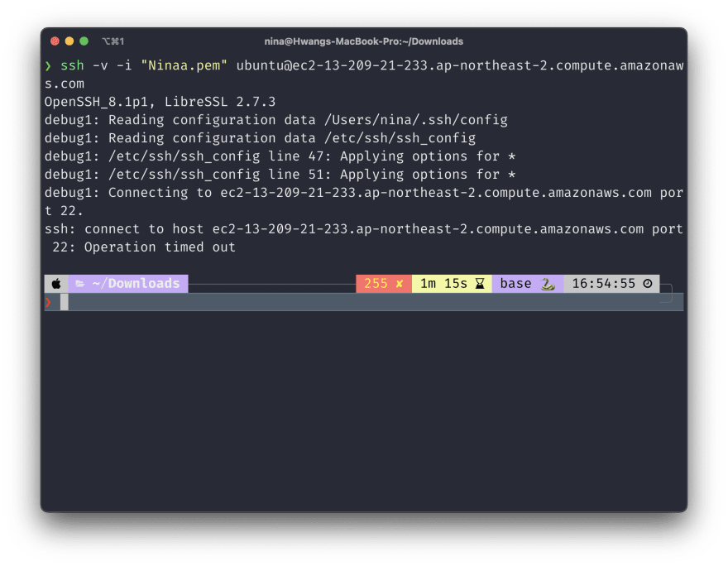This screenshot has height=566, width=728.
Task: Click the red prompt chevron on input line
Action: 48,302
